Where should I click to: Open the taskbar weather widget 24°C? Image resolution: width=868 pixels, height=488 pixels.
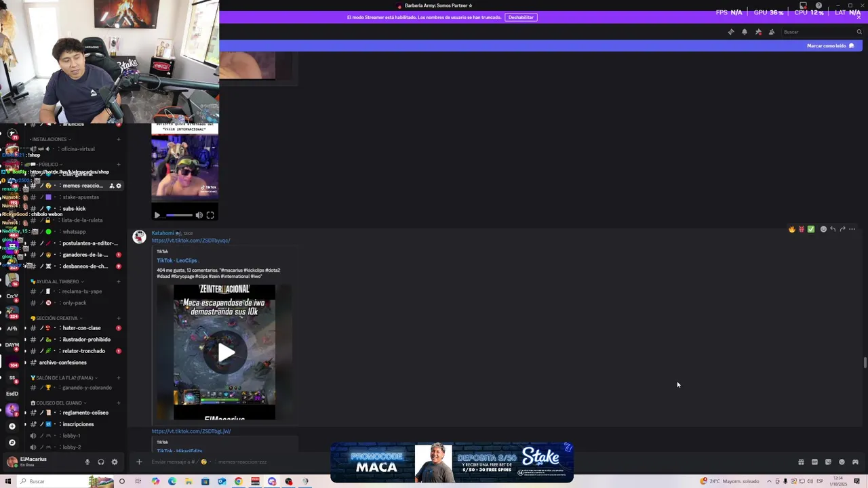click(x=729, y=481)
